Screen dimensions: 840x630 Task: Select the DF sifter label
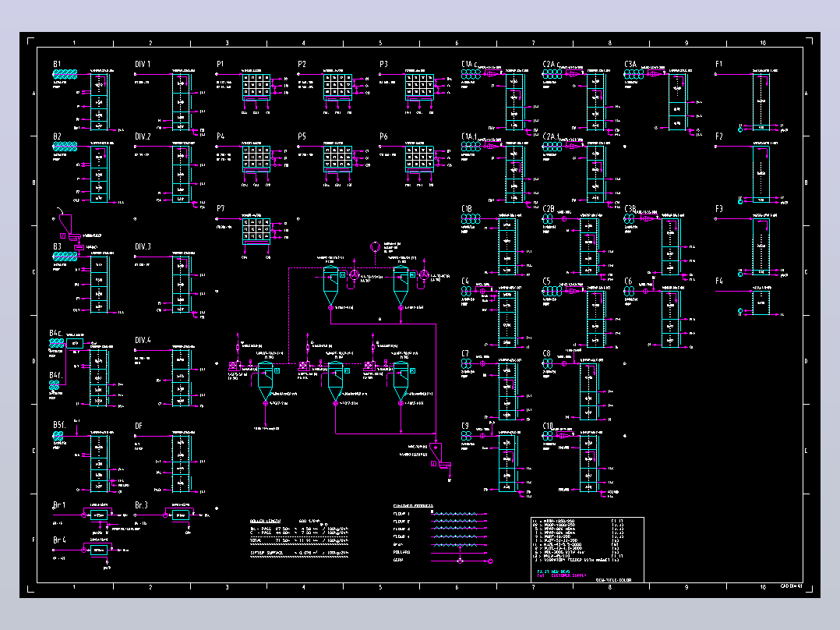(139, 426)
